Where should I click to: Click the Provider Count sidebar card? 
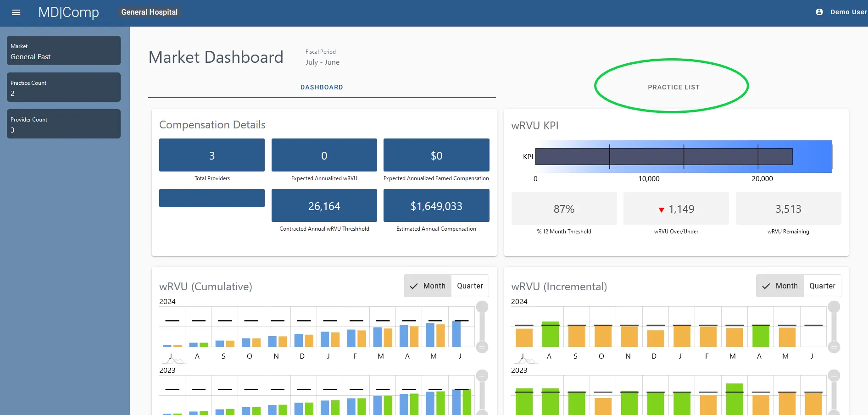pyautogui.click(x=64, y=124)
